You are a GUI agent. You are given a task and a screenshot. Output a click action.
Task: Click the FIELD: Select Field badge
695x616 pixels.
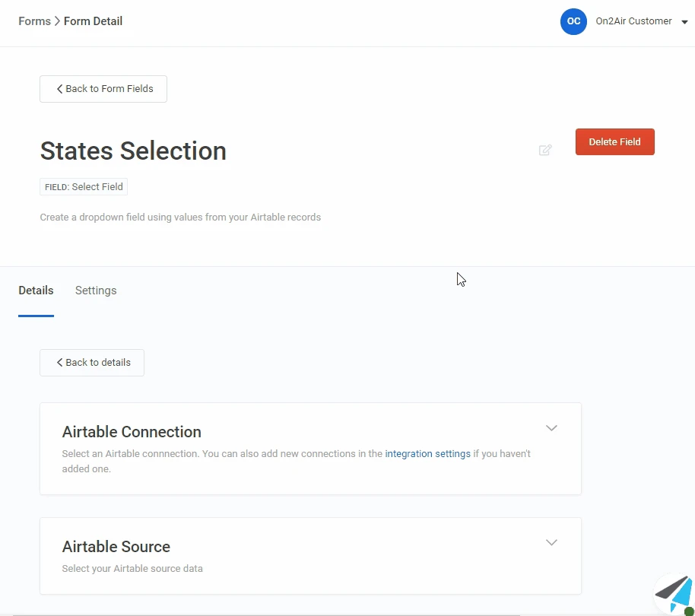pyautogui.click(x=84, y=187)
